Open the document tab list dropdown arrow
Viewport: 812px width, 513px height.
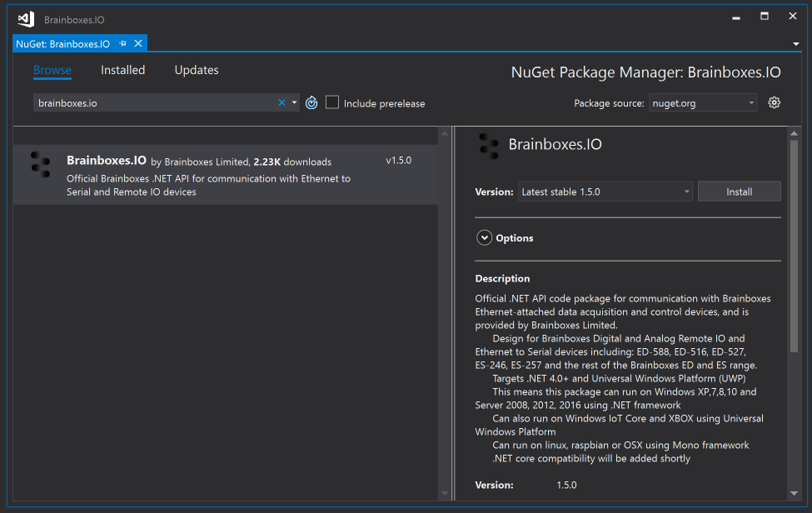tap(796, 44)
